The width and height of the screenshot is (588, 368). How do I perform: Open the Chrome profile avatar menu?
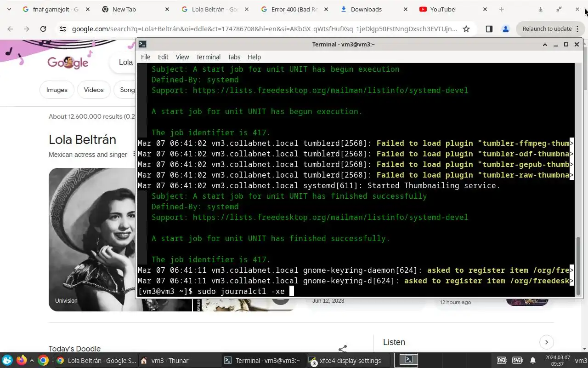(505, 29)
